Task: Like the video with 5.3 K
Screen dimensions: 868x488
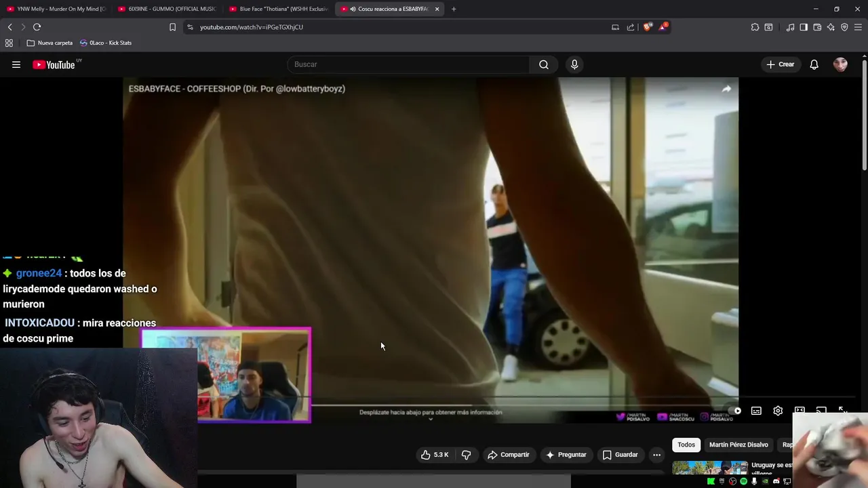Action: click(x=435, y=455)
